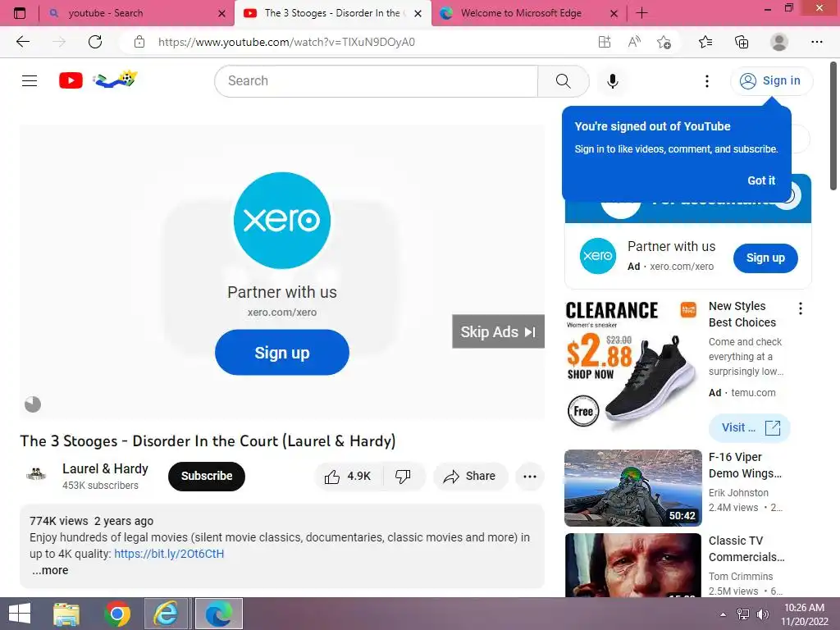This screenshot has height=630, width=840.
Task: Refresh the page with reload icon
Action: tap(95, 42)
